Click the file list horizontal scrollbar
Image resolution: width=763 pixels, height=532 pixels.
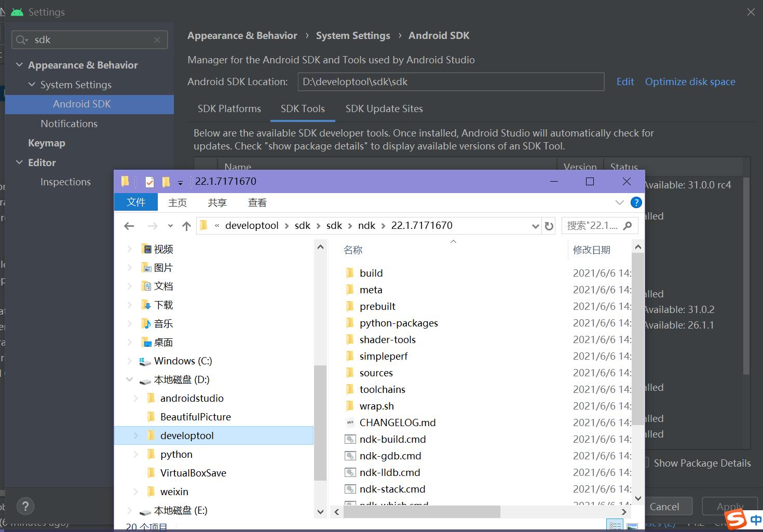tap(421, 512)
